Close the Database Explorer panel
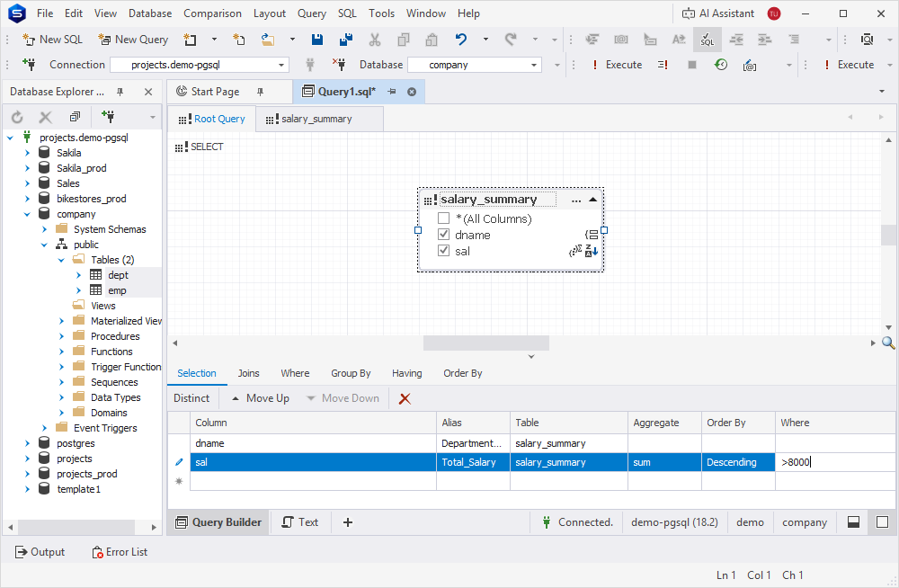This screenshot has height=588, width=899. tap(148, 92)
